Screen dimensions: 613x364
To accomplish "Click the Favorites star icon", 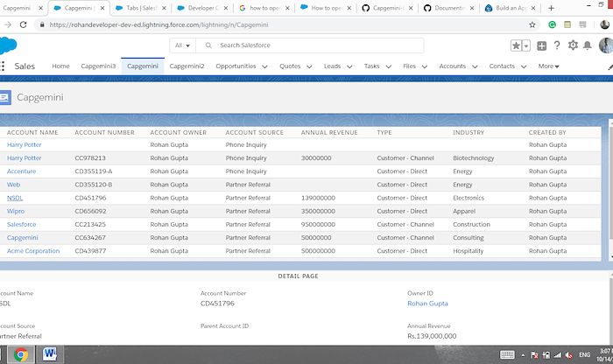I will coord(516,45).
